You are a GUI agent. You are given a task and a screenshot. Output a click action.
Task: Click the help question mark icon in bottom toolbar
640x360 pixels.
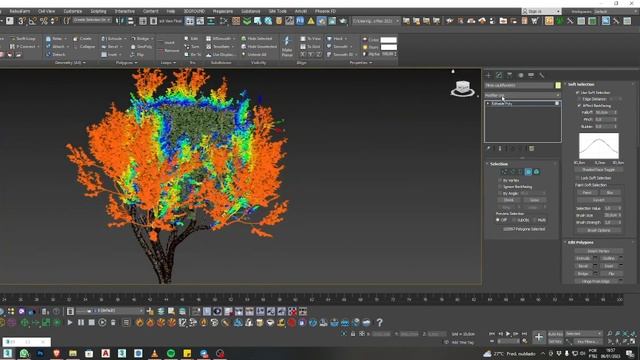click(x=380, y=322)
